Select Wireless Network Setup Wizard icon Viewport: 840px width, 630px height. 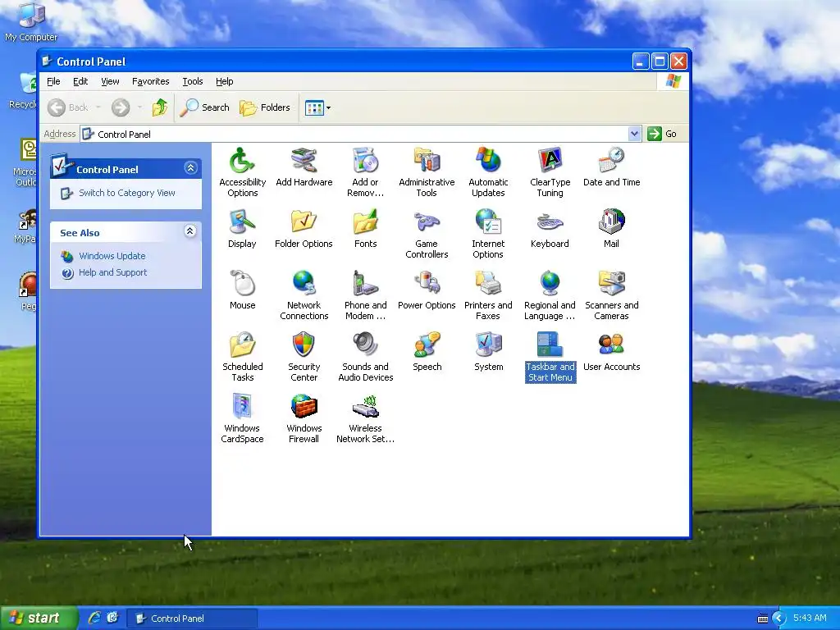pyautogui.click(x=365, y=418)
